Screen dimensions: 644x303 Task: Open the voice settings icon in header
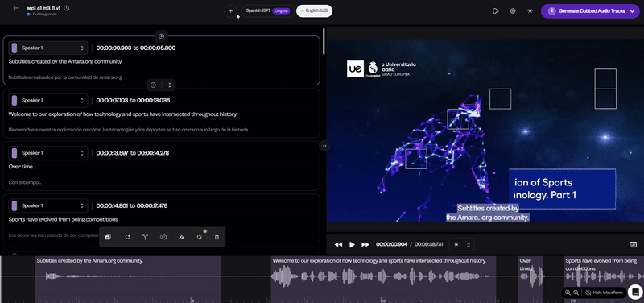495,11
